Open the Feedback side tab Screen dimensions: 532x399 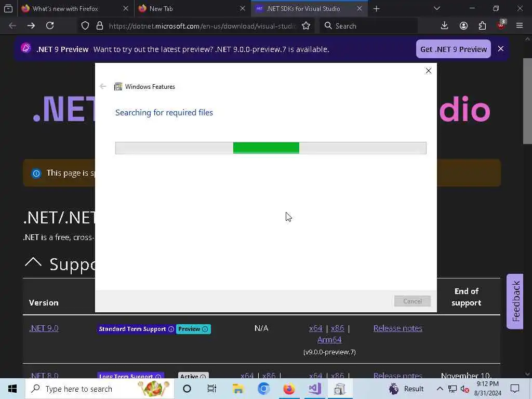(x=516, y=301)
